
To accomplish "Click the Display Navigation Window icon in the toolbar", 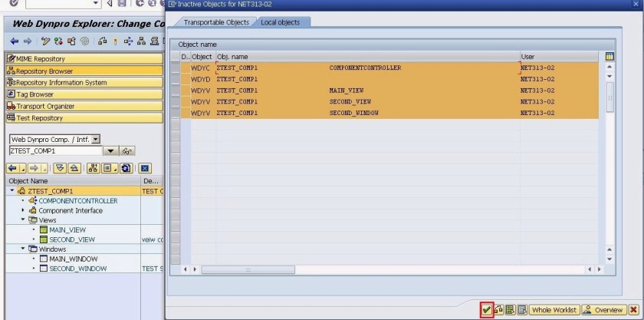I will click(154, 41).
